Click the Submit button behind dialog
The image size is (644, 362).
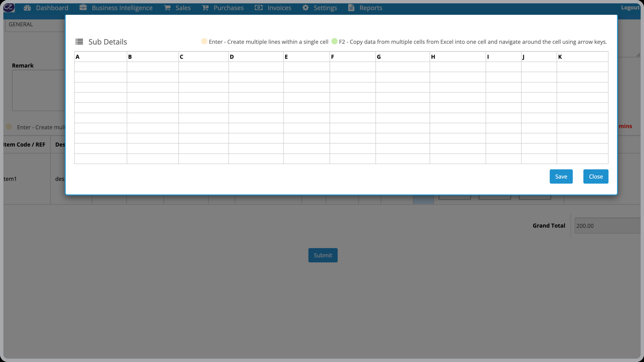[323, 255]
